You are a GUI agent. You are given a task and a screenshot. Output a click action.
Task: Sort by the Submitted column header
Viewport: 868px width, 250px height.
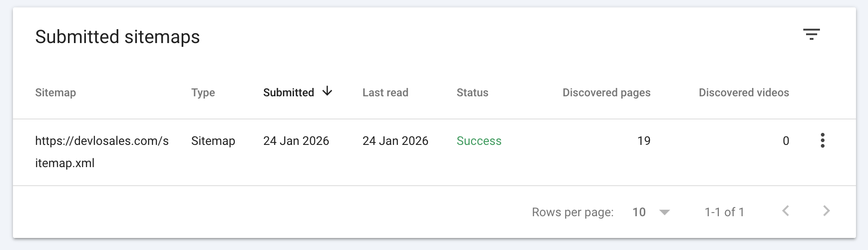(288, 93)
